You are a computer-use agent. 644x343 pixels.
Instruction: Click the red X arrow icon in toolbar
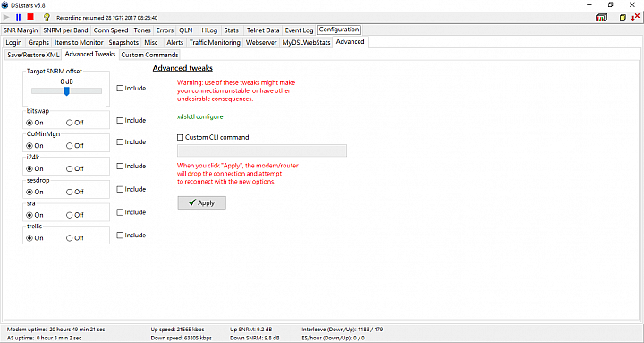pos(635,17)
